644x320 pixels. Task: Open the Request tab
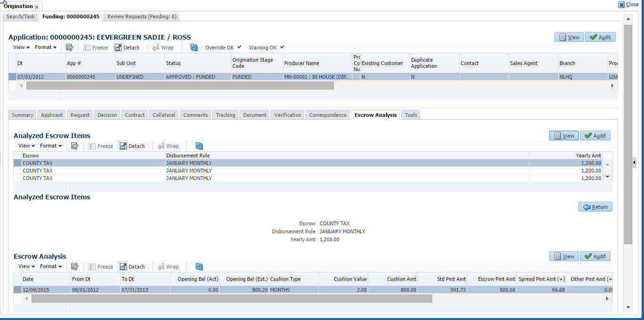tap(80, 115)
